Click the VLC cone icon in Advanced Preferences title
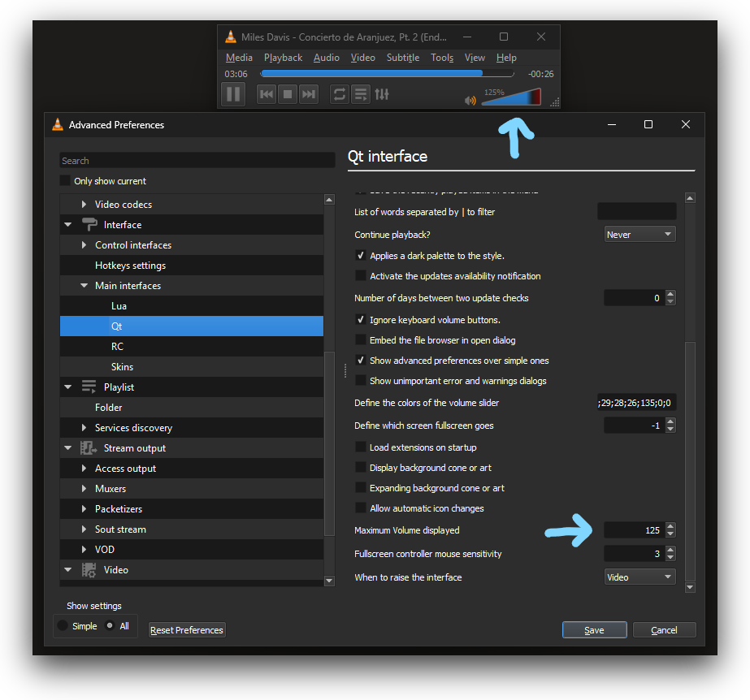Viewport: 750px width, 700px height. [x=58, y=124]
